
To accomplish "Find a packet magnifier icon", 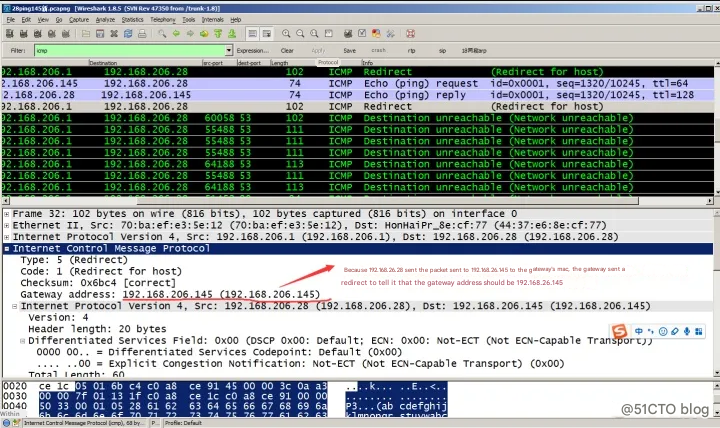I will tap(162, 34).
